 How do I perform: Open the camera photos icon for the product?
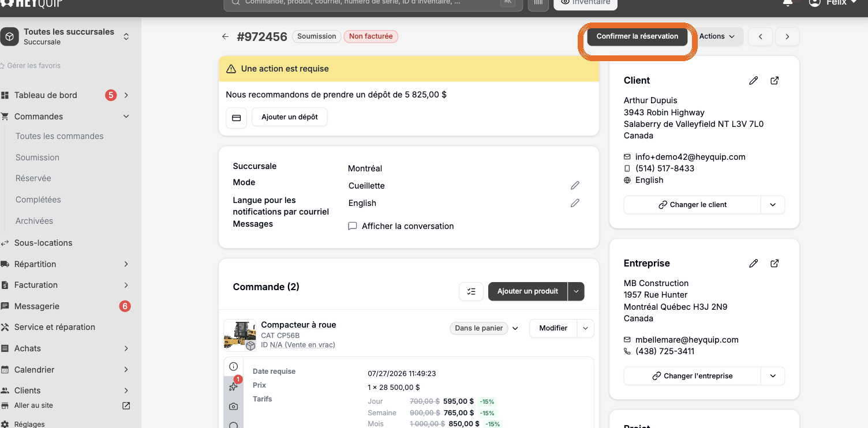tap(234, 406)
